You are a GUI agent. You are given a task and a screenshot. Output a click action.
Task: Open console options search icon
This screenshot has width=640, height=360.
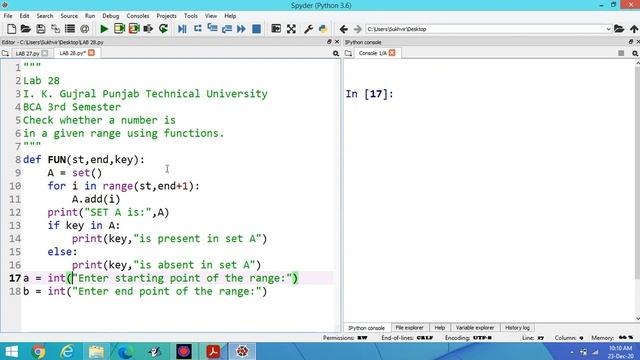click(635, 53)
